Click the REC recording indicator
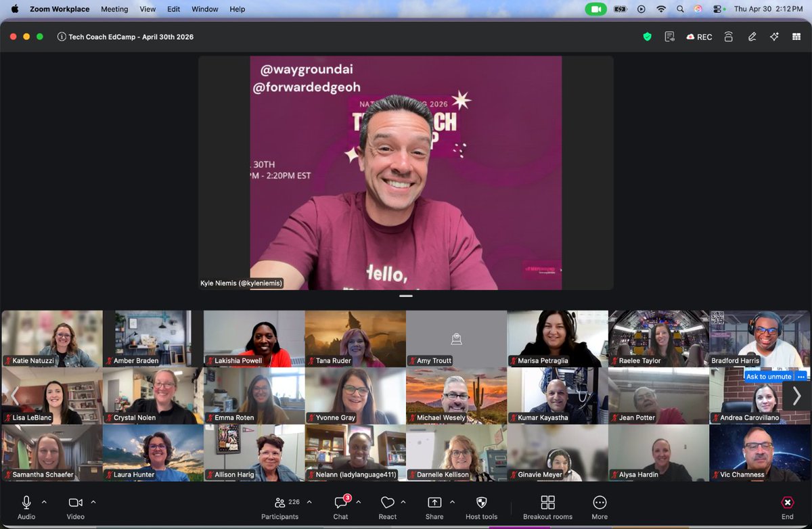Image resolution: width=812 pixels, height=529 pixels. click(x=699, y=37)
